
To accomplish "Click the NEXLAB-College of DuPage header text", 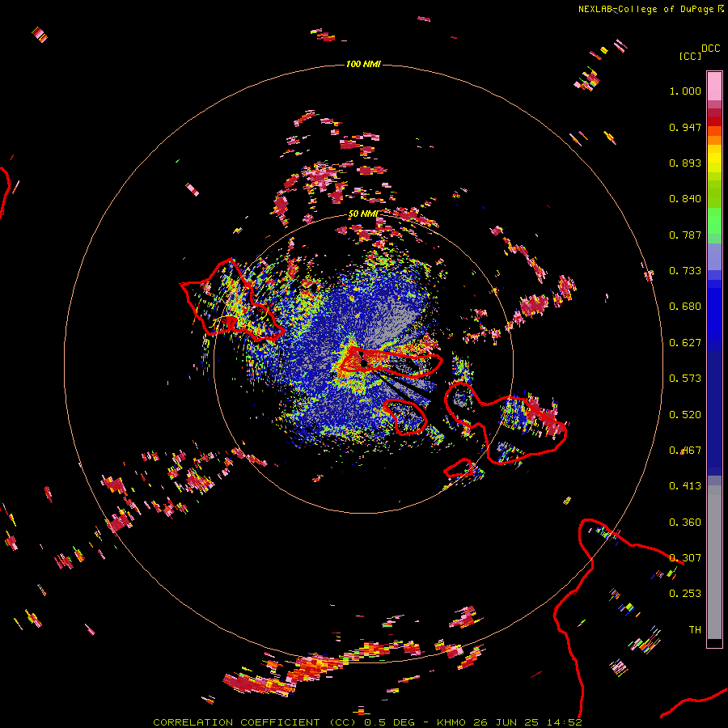I will 645,9.
